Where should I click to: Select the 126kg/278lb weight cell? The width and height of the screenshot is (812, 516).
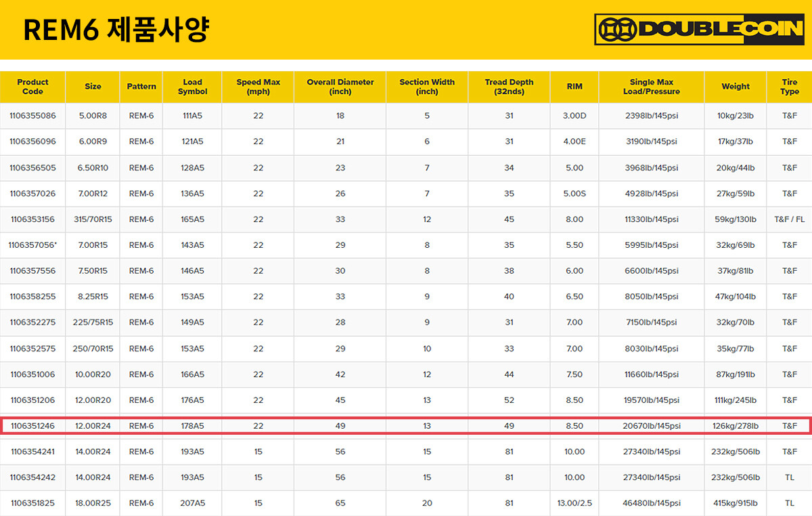point(735,426)
